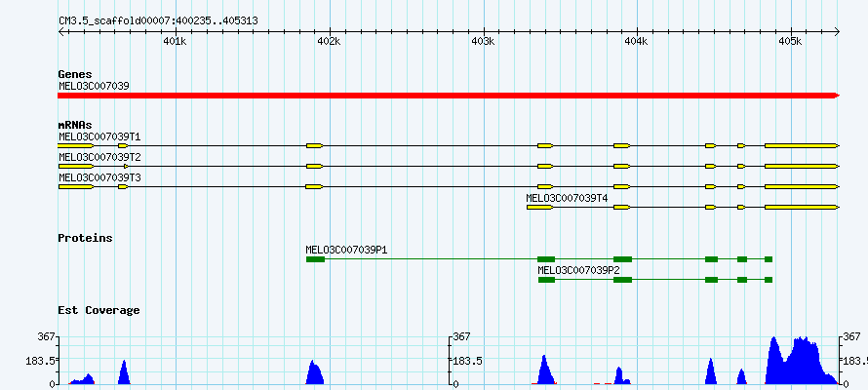Select the MELO3C007039 gene label
868x390 pixels.
pos(94,86)
